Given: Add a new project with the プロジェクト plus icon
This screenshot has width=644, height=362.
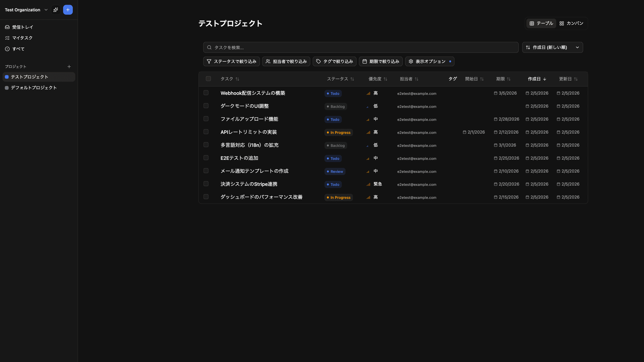Looking at the screenshot, I should [69, 66].
